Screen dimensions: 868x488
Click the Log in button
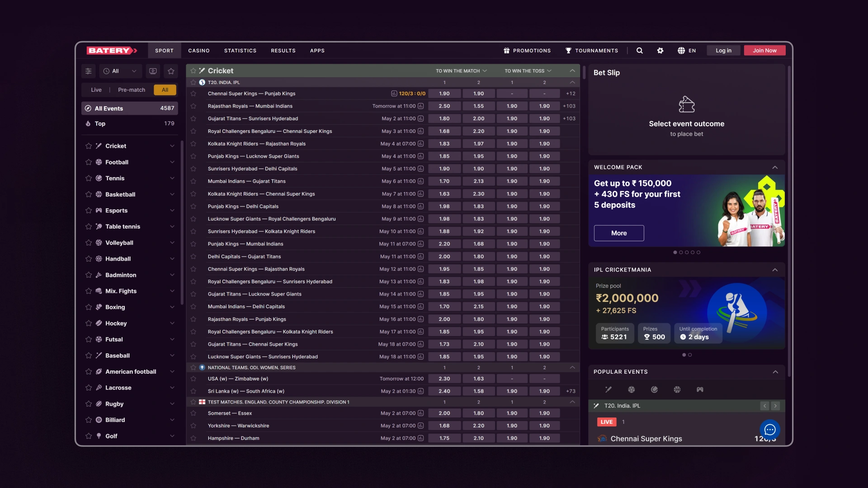tap(723, 51)
